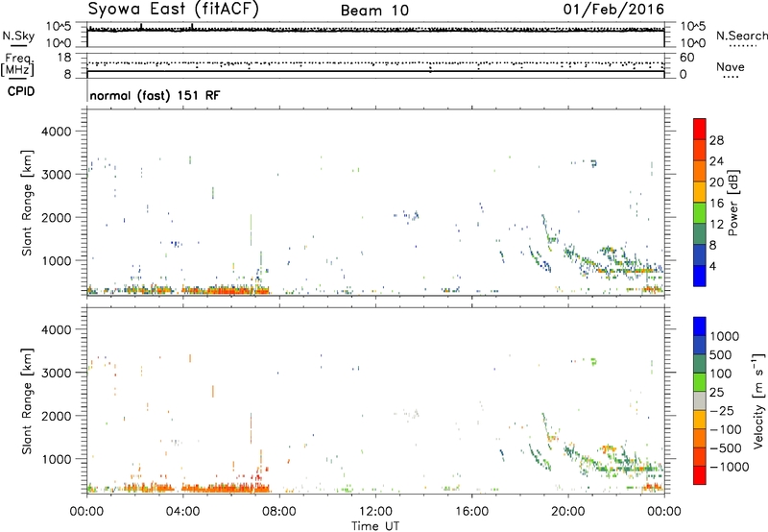The height and width of the screenshot is (532, 768).
Task: Click the "12:00" time tick label
Action: [375, 512]
